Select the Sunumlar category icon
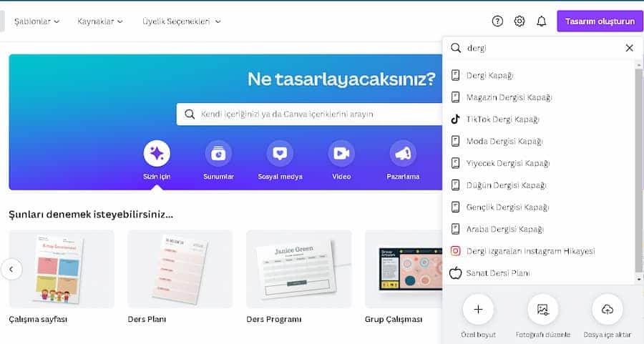Viewport: 644px width, 344px height. click(x=218, y=153)
